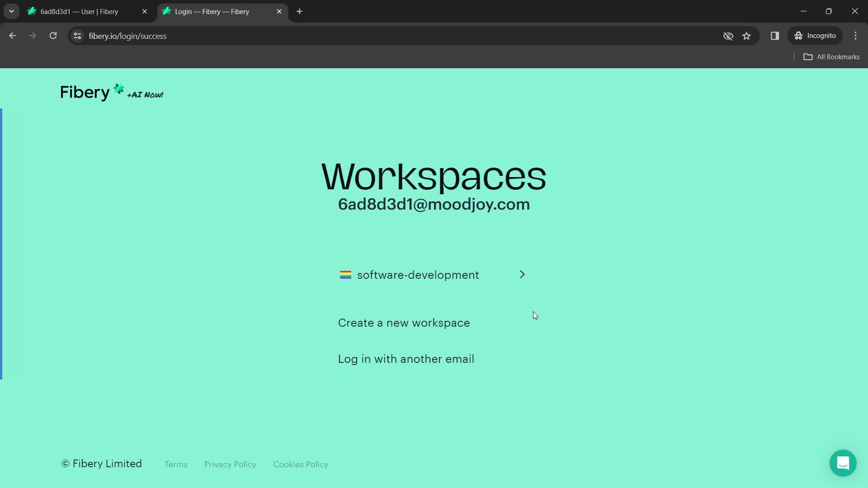Select the Login — Fibery tab
The width and height of the screenshot is (868, 488).
tap(222, 12)
